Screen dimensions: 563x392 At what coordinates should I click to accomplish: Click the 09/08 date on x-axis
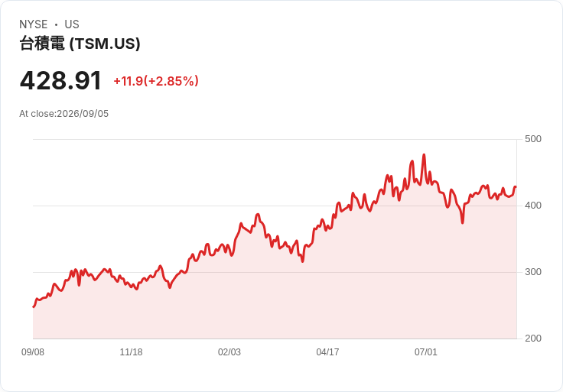click(33, 352)
